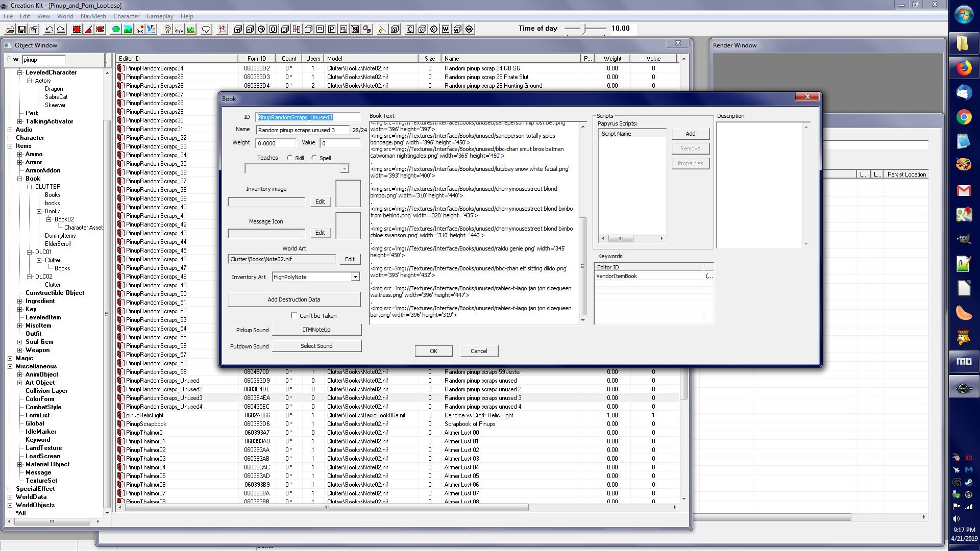The height and width of the screenshot is (551, 980).
Task: Click the boxed C collision icon
Action: click(410, 29)
